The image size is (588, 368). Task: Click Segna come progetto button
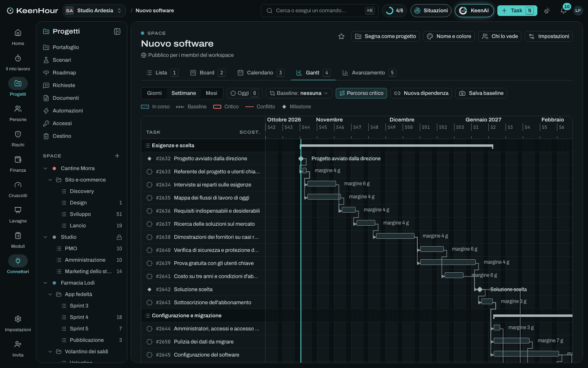pos(385,36)
